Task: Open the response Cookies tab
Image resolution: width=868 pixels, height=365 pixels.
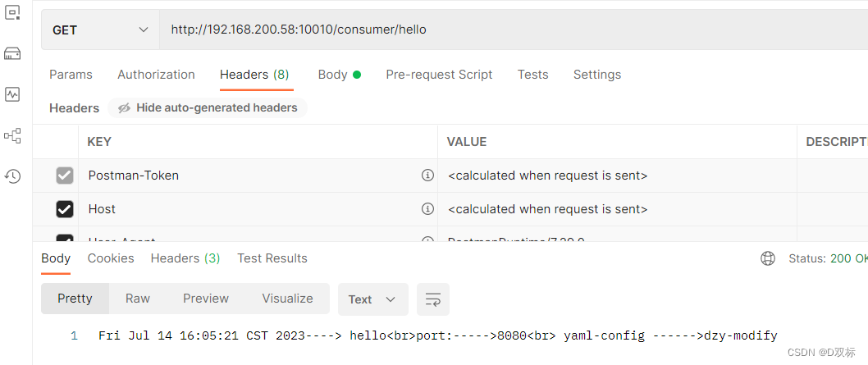Action: [x=111, y=258]
